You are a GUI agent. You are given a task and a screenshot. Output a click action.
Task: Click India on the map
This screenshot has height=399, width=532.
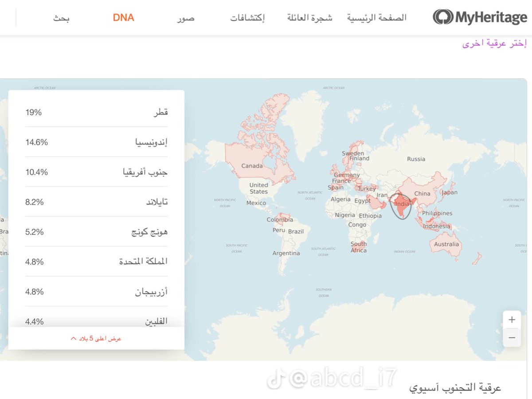(x=402, y=204)
